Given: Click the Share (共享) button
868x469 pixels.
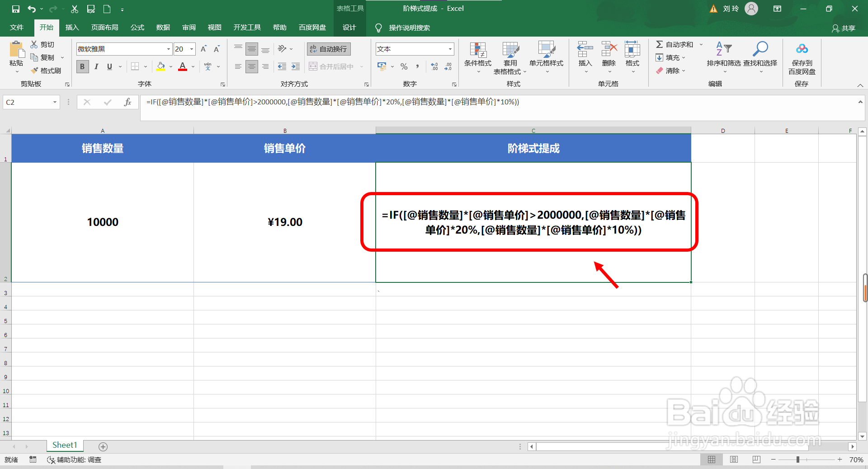Looking at the screenshot, I should coord(844,28).
